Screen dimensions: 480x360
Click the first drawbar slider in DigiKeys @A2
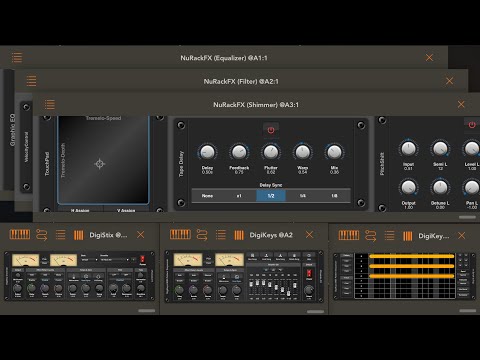pos(251,285)
